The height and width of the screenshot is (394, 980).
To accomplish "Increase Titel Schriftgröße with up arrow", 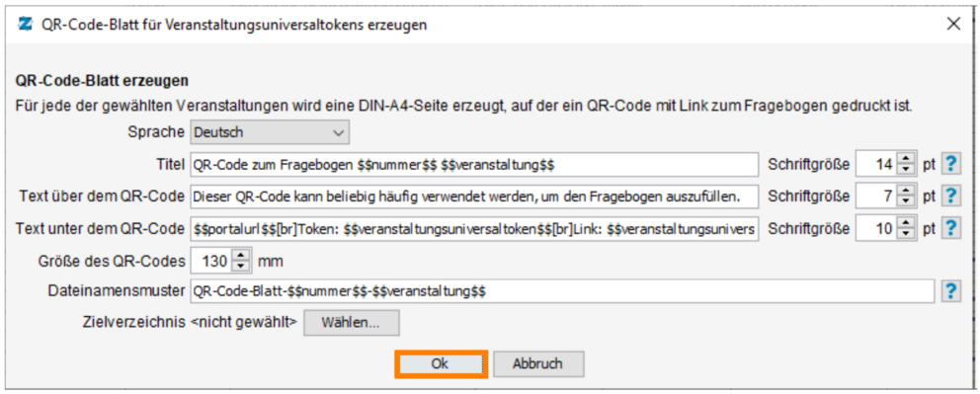I will (x=905, y=160).
